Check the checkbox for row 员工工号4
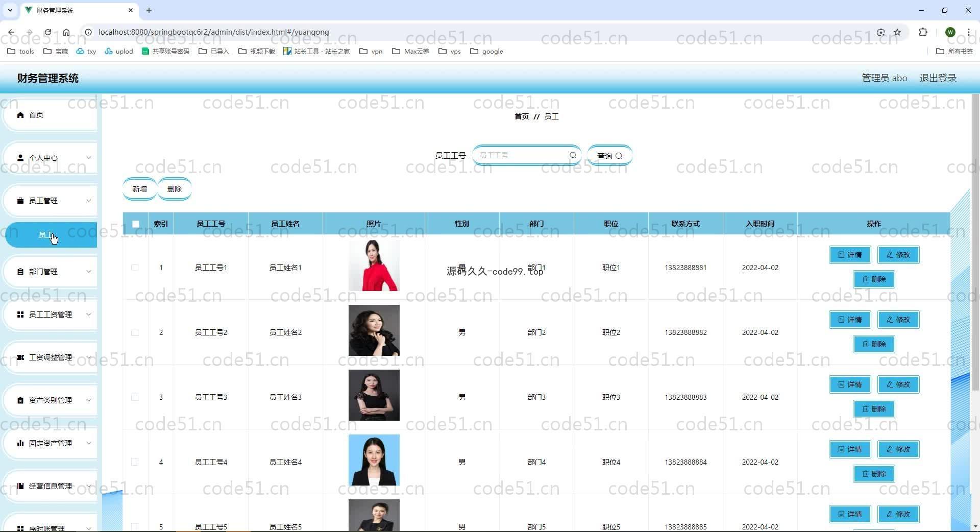980x532 pixels. [135, 462]
